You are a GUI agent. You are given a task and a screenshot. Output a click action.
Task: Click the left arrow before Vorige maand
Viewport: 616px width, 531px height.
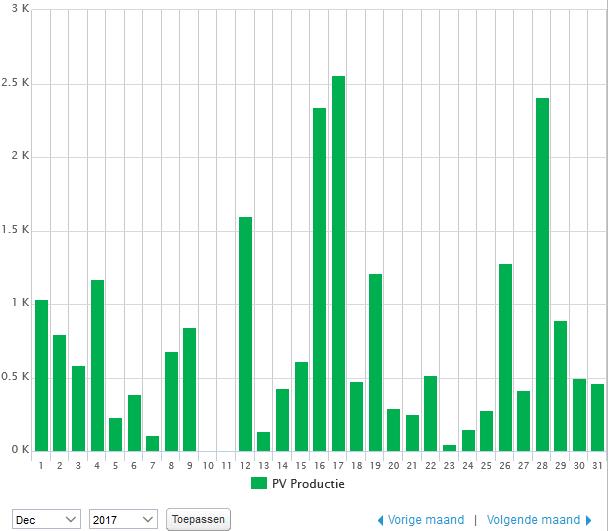(380, 520)
